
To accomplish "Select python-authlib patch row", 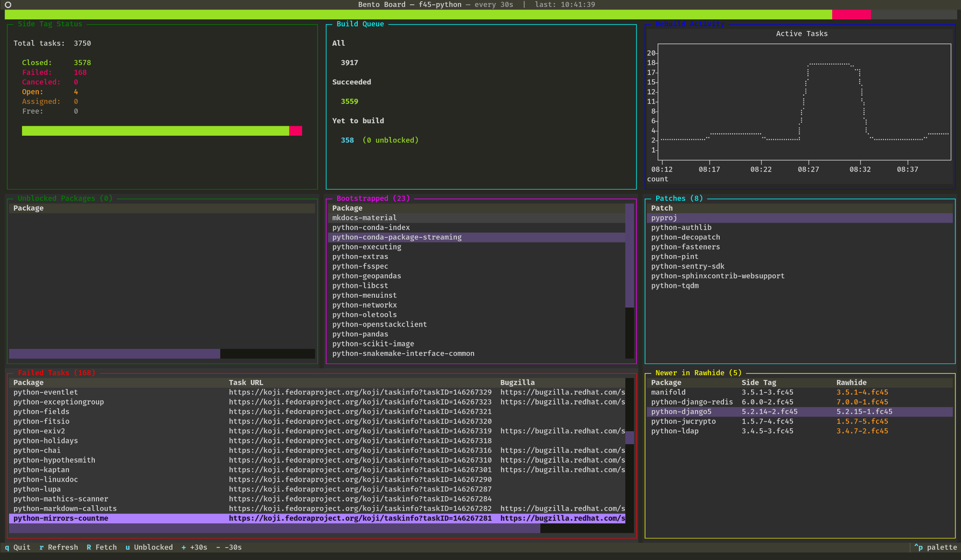I will [x=800, y=227].
